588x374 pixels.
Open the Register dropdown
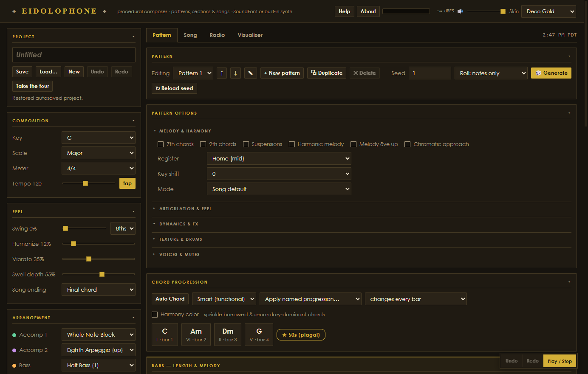(x=279, y=158)
